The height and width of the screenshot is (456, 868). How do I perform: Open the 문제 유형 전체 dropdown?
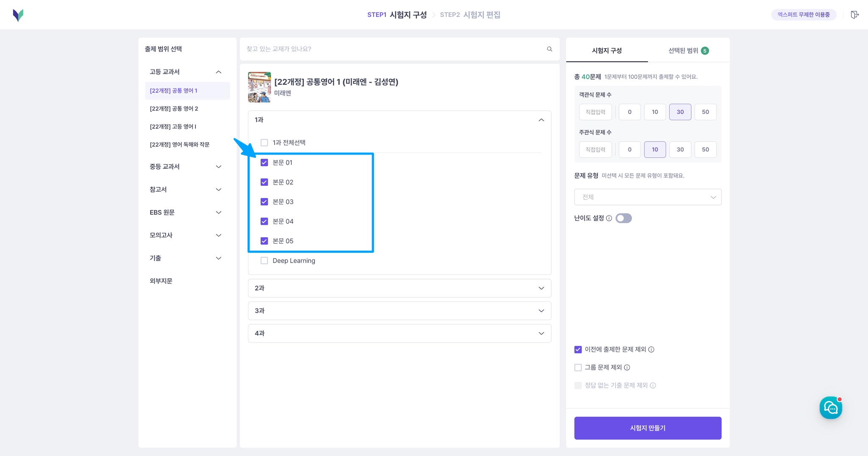(x=648, y=197)
